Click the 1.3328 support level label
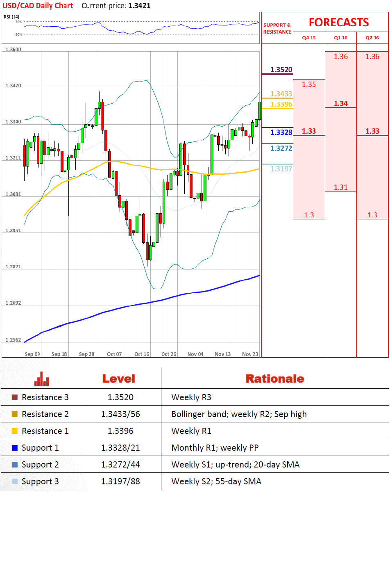 (x=281, y=132)
